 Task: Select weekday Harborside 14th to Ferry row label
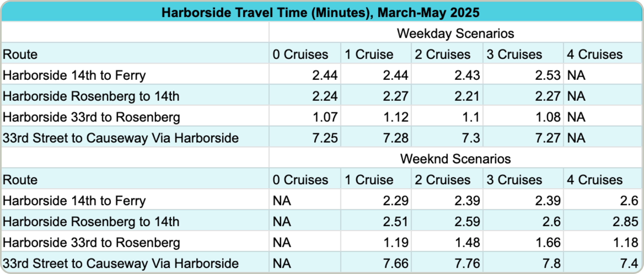click(74, 75)
